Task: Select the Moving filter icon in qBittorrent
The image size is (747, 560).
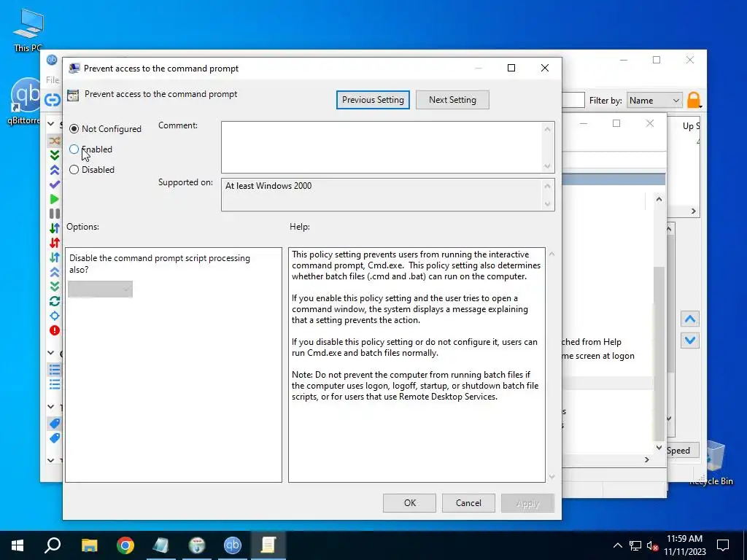Action: point(55,316)
